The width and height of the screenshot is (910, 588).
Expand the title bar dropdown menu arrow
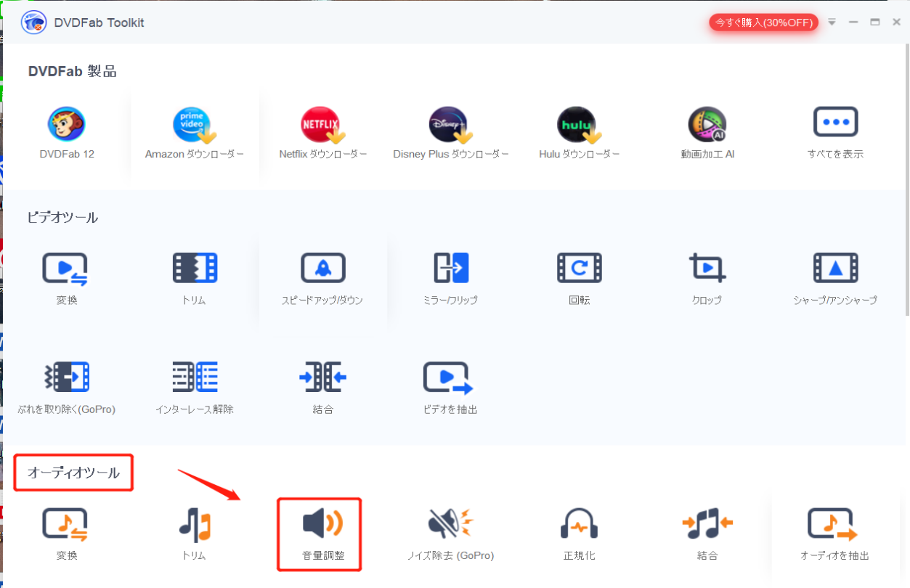pyautogui.click(x=832, y=23)
